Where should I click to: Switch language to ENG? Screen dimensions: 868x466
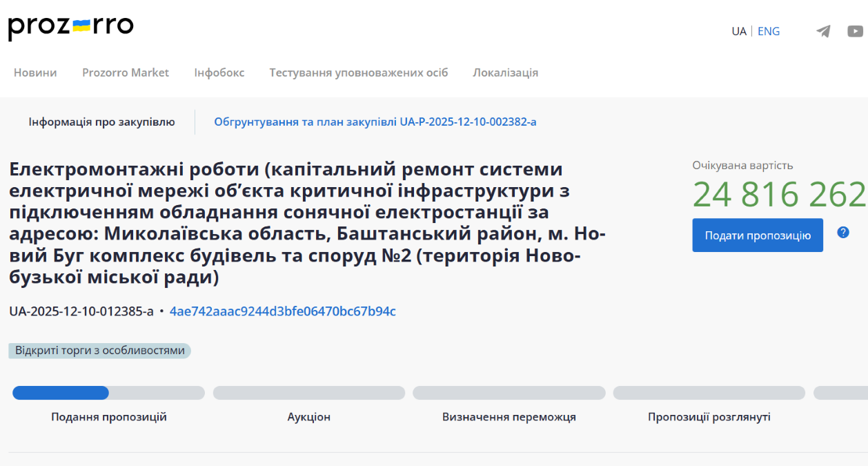769,31
